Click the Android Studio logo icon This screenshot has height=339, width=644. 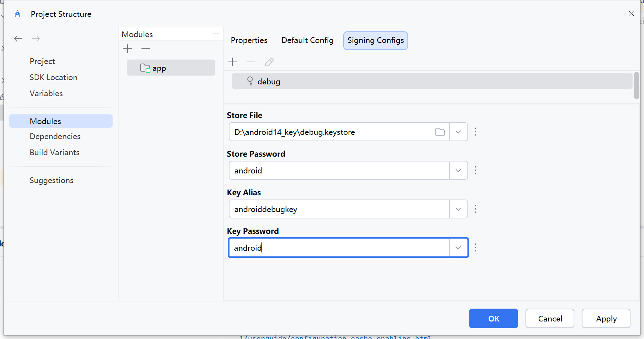18,14
